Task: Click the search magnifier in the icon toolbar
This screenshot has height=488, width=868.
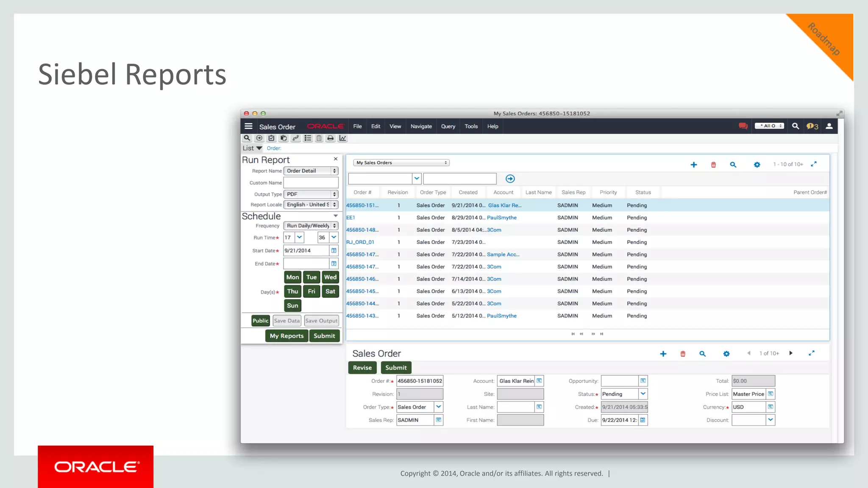Action: (x=247, y=138)
